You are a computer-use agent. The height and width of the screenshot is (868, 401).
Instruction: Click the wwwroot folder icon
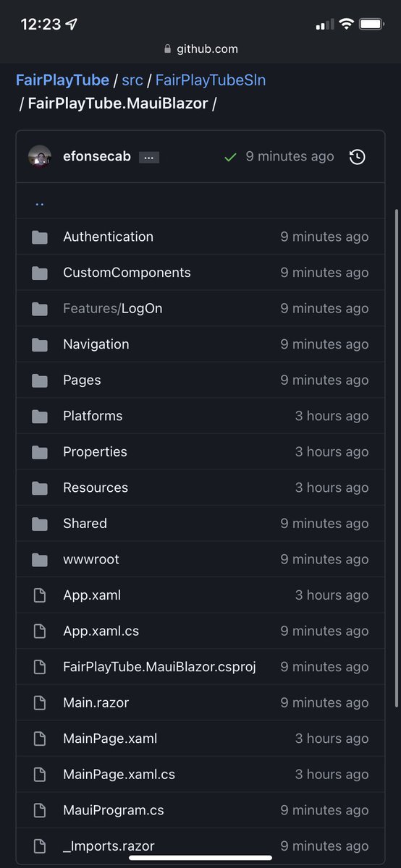point(40,559)
